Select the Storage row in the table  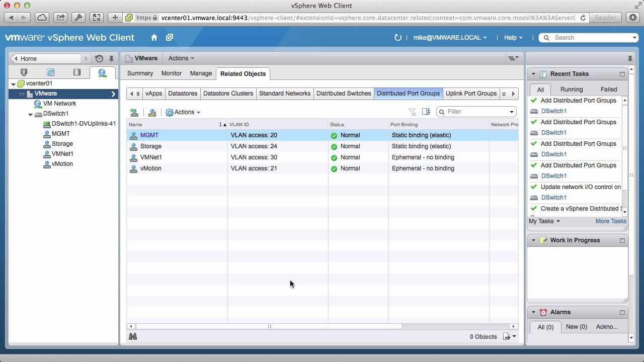(322, 146)
